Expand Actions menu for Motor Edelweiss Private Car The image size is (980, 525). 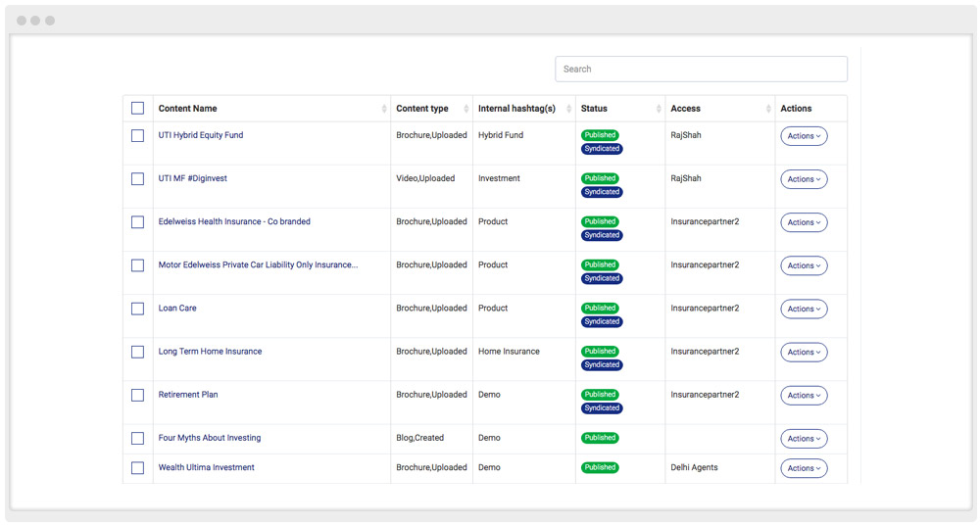point(804,265)
